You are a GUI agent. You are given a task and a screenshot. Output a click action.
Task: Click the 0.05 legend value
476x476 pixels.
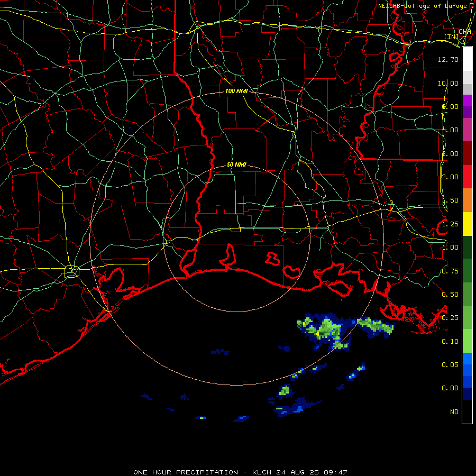450,364
